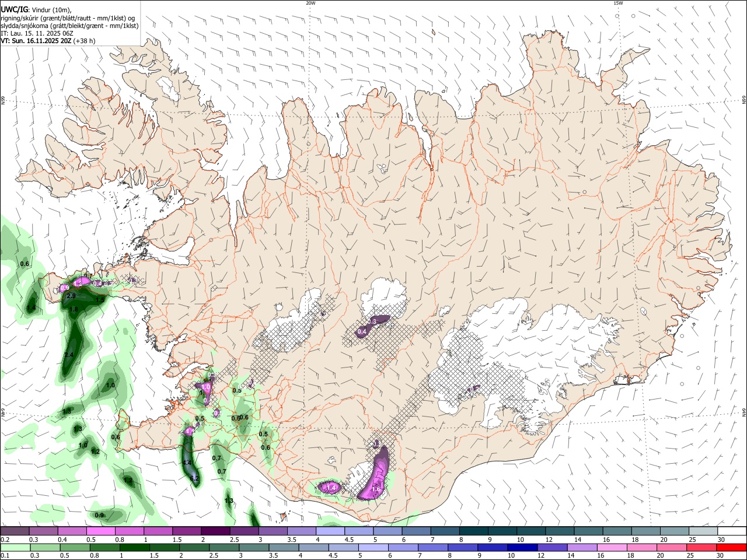Click the rain swatch between 4.5 and 5
The height and width of the screenshot is (560, 747).
(x=343, y=547)
